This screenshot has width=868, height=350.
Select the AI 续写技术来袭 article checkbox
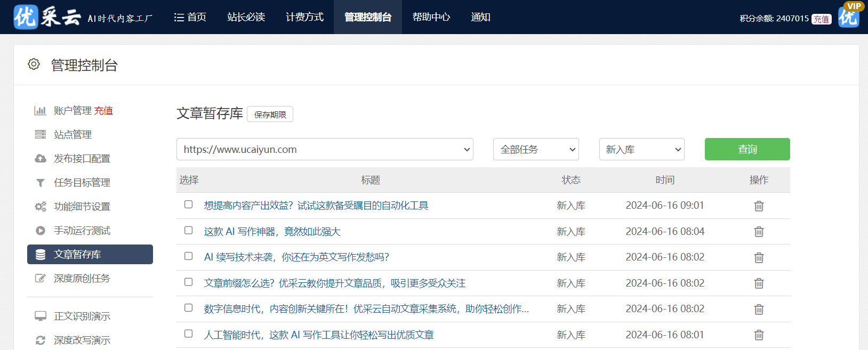pyautogui.click(x=188, y=256)
